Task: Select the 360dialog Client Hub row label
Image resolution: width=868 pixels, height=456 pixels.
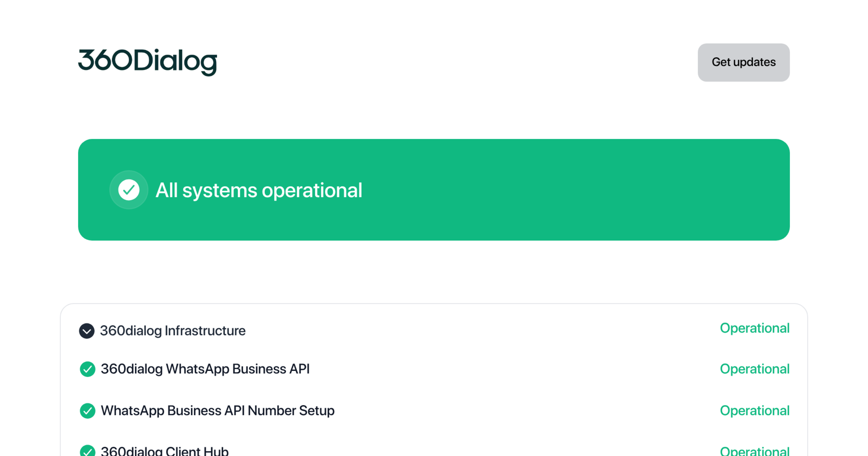Action: point(165,451)
